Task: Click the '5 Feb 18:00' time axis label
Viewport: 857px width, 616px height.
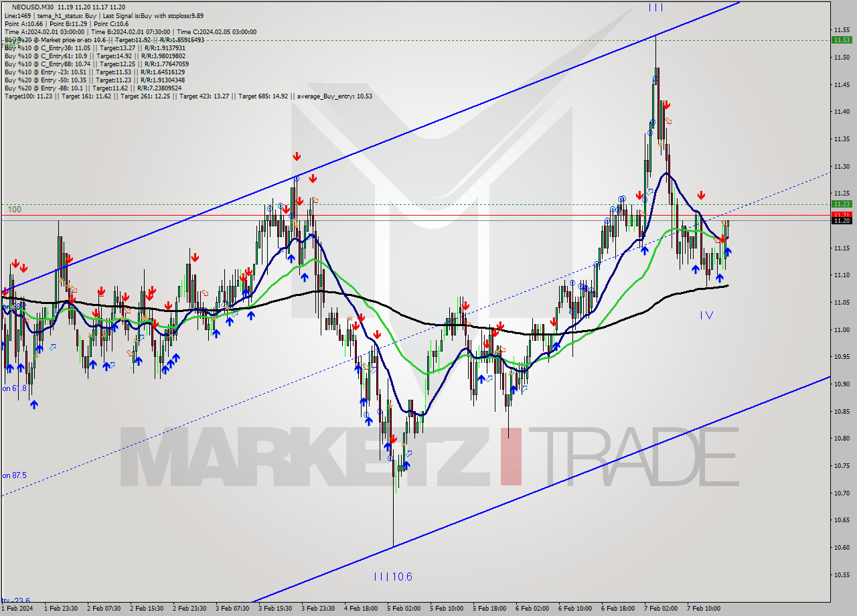Action: tap(489, 609)
